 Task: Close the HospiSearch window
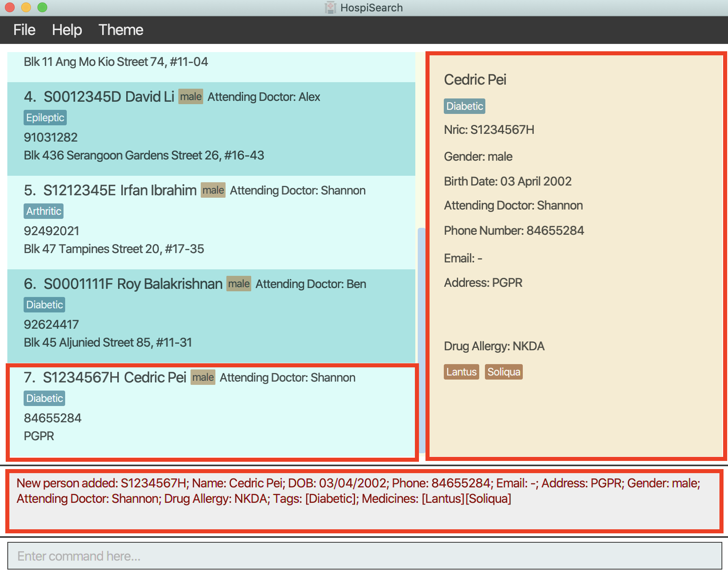click(10, 7)
